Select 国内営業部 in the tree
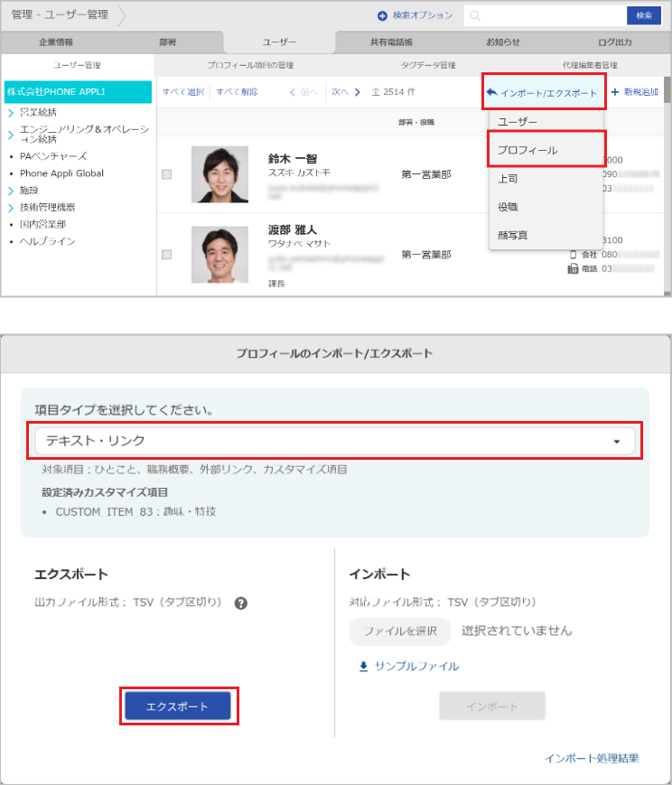This screenshot has height=785, width=672. pyautogui.click(x=42, y=224)
